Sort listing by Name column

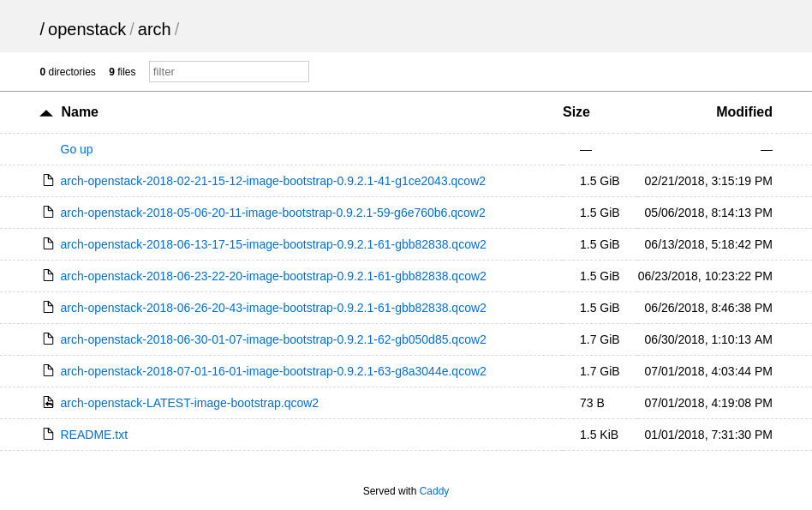(80, 112)
